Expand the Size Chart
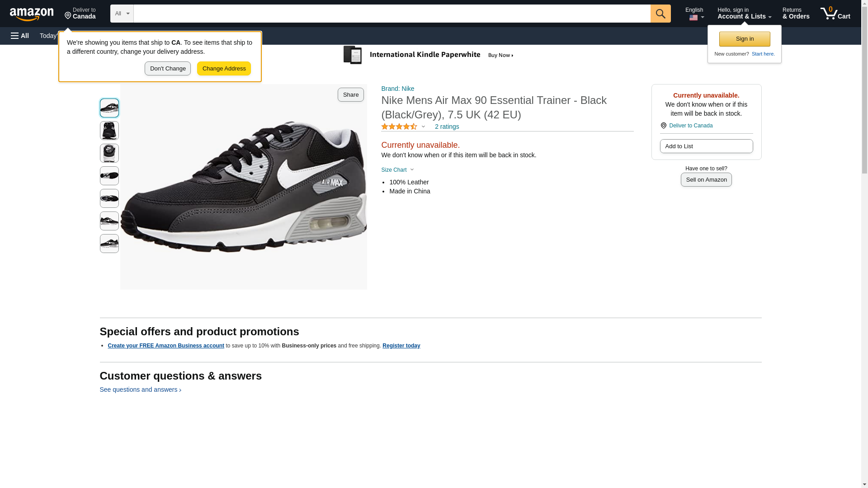 397,170
